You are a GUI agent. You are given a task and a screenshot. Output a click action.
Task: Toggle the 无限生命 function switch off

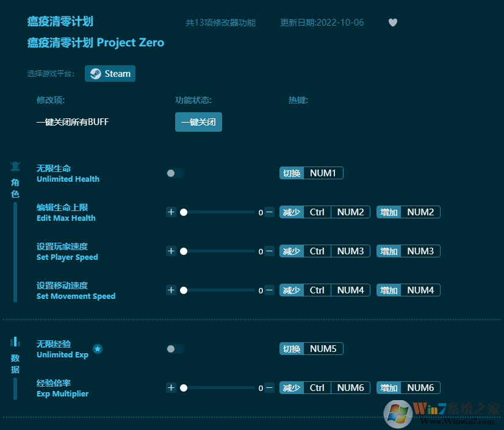click(x=176, y=173)
